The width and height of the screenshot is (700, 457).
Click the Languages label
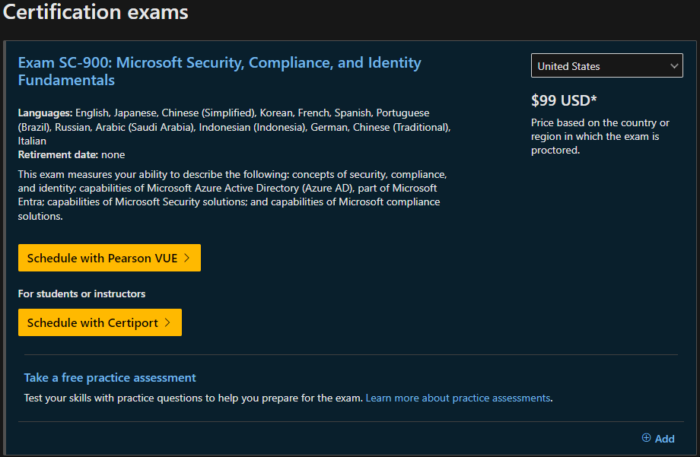(x=45, y=114)
